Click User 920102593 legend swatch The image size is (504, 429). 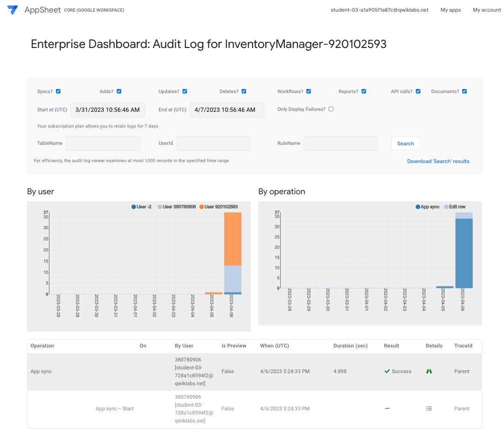click(201, 207)
